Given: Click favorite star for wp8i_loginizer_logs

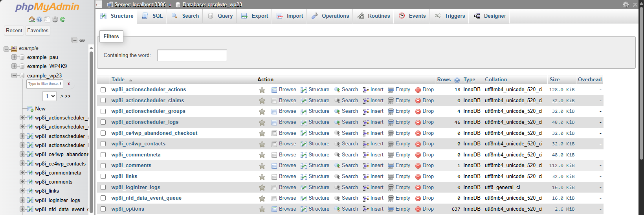Looking at the screenshot, I should click(x=262, y=187).
